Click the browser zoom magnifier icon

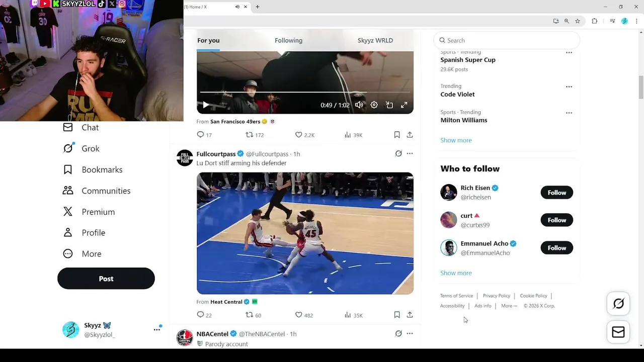click(x=567, y=21)
